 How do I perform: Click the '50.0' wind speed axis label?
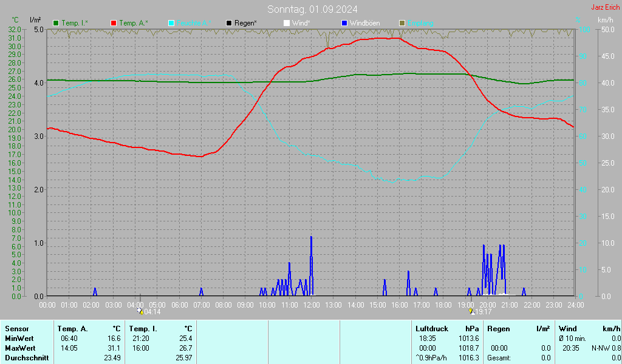pyautogui.click(x=608, y=29)
